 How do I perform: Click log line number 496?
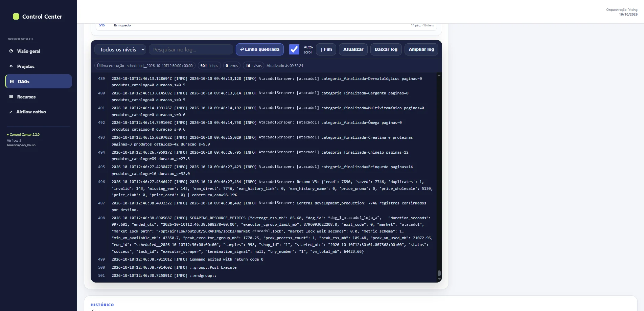(101, 182)
